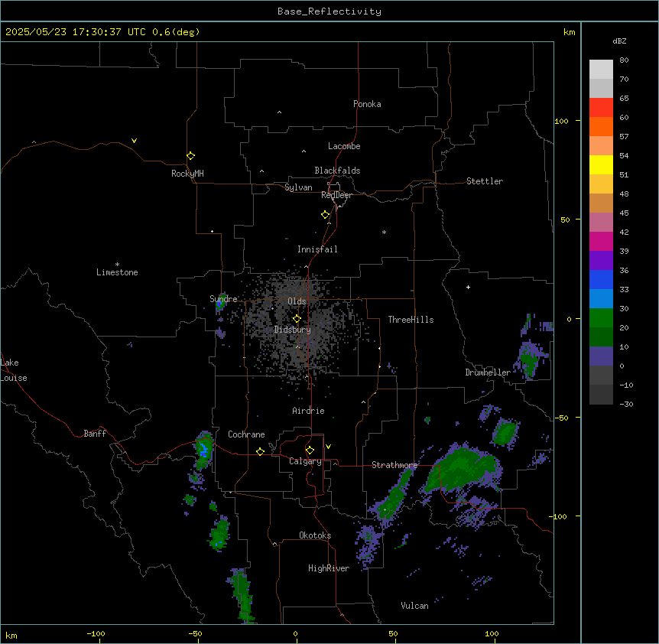Click the RockyMH label
The image size is (659, 644).
point(187,174)
